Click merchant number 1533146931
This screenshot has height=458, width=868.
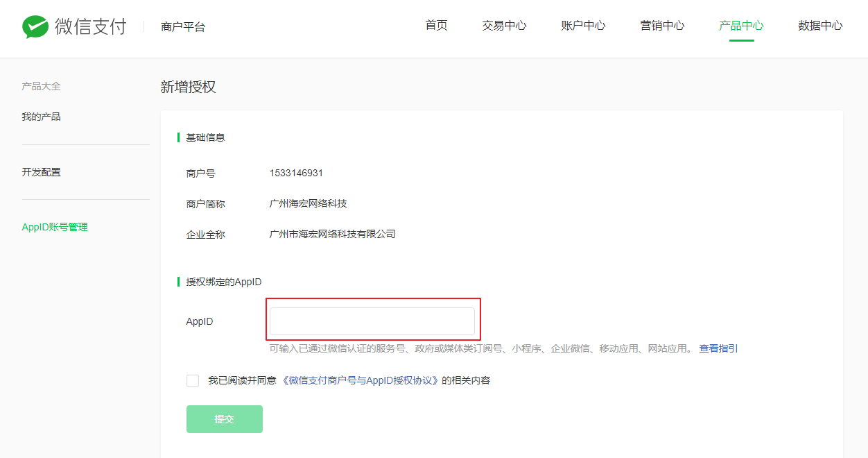[297, 173]
